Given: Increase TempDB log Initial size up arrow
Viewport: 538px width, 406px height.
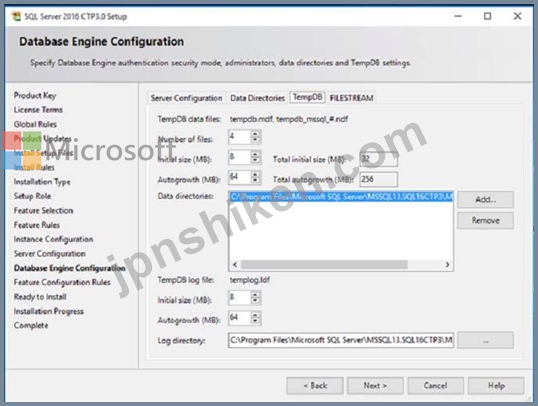Looking at the screenshot, I should click(255, 294).
